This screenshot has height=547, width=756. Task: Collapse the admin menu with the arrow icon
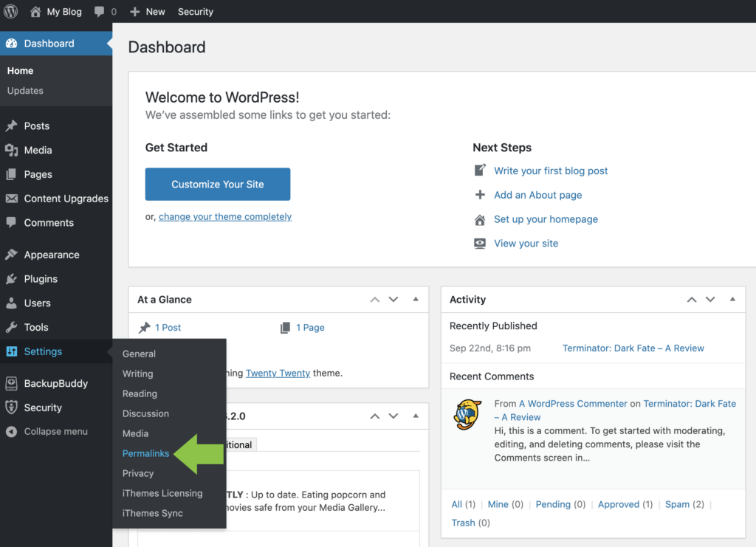tap(11, 432)
